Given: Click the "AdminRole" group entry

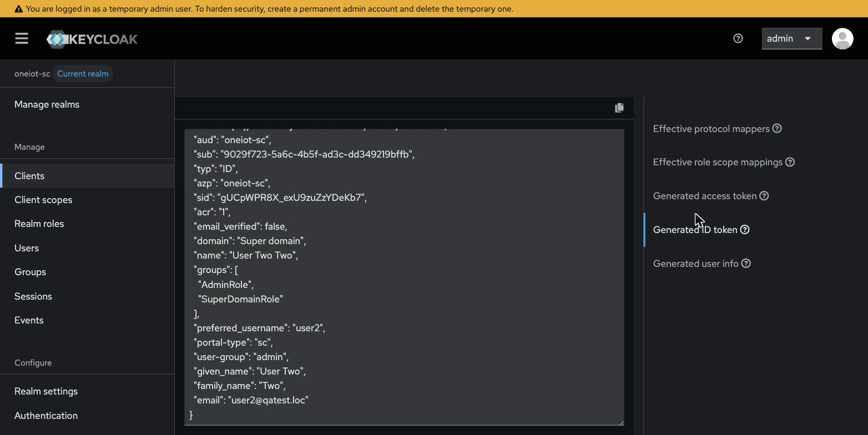Looking at the screenshot, I should coord(225,285).
